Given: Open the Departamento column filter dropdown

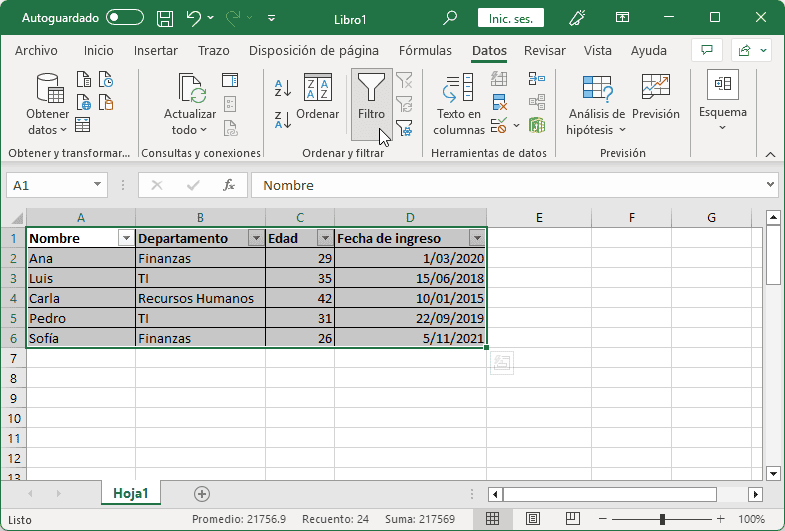Looking at the screenshot, I should tap(255, 238).
